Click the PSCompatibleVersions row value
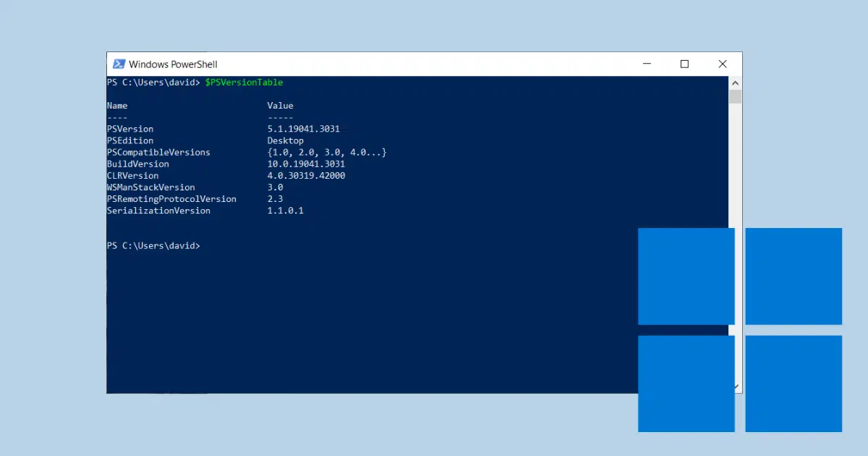Viewport: 868px width, 456px height. [327, 152]
